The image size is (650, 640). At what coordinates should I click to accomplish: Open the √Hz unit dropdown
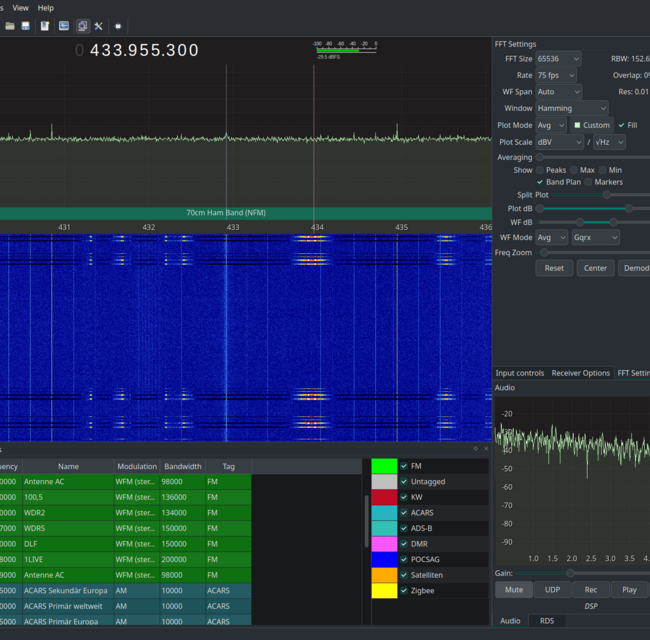point(609,142)
